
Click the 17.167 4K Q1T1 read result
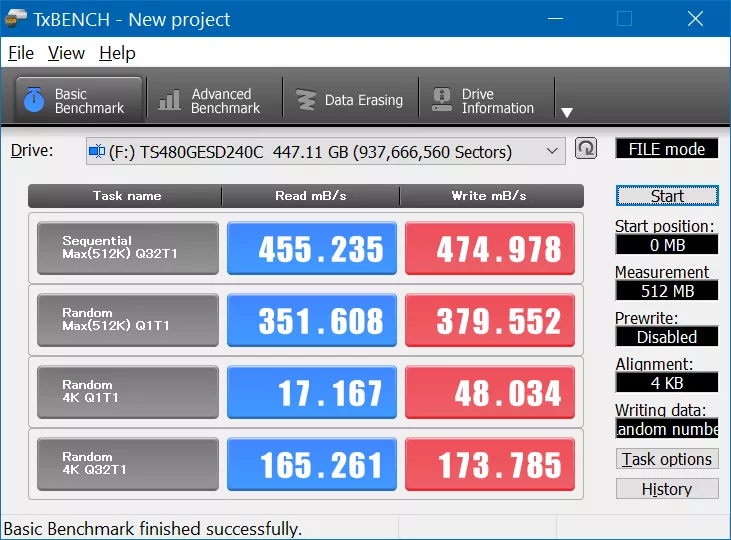coord(312,392)
